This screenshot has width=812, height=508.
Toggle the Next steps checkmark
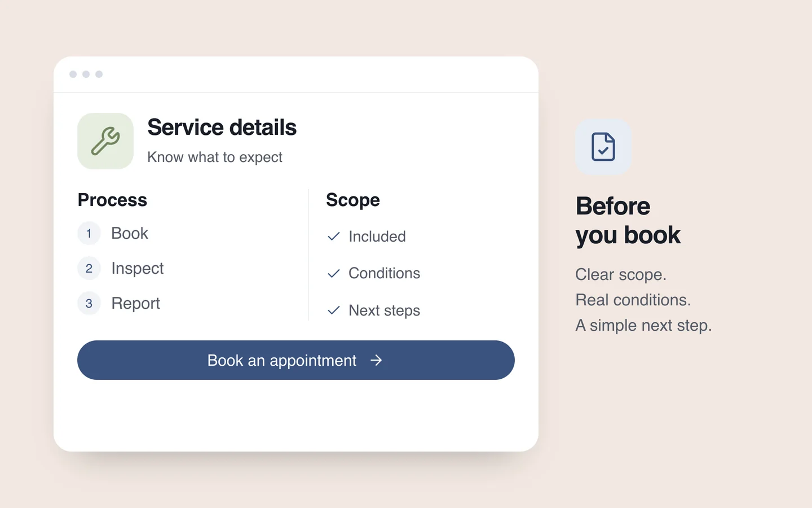click(x=334, y=310)
